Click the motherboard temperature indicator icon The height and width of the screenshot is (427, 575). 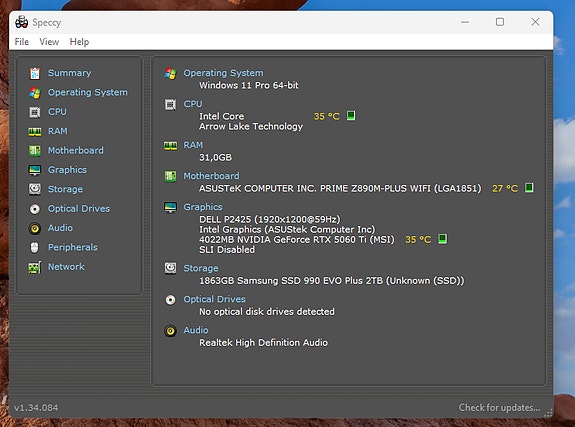pos(529,188)
